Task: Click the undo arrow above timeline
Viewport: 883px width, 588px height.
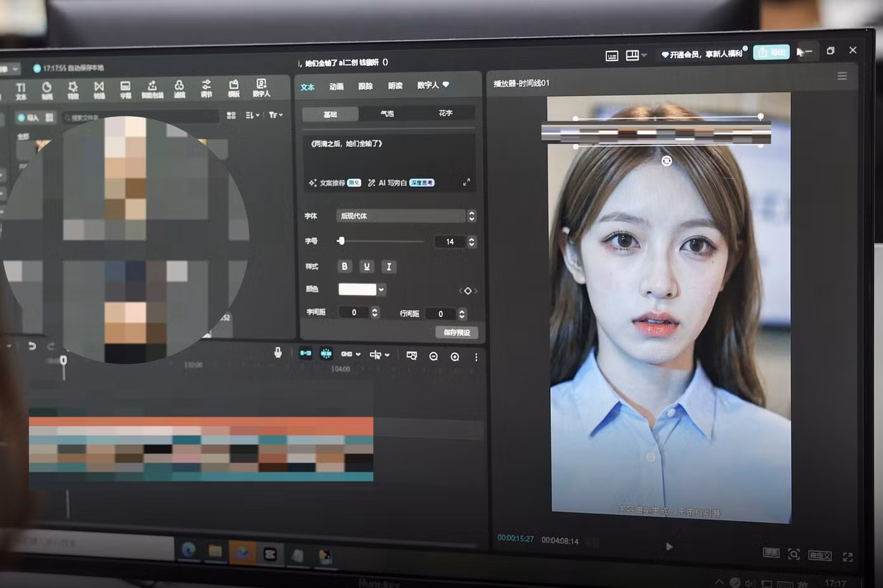Action: tap(32, 346)
